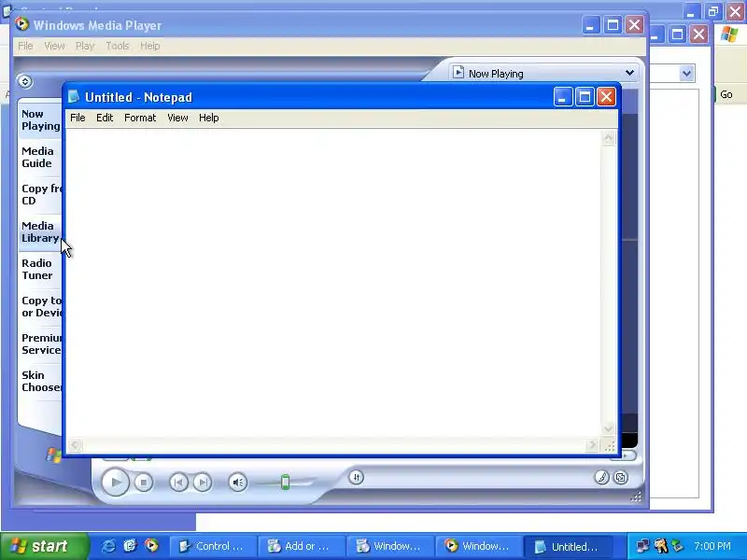
Task: Click network connection icon in system tray
Action: click(642, 546)
